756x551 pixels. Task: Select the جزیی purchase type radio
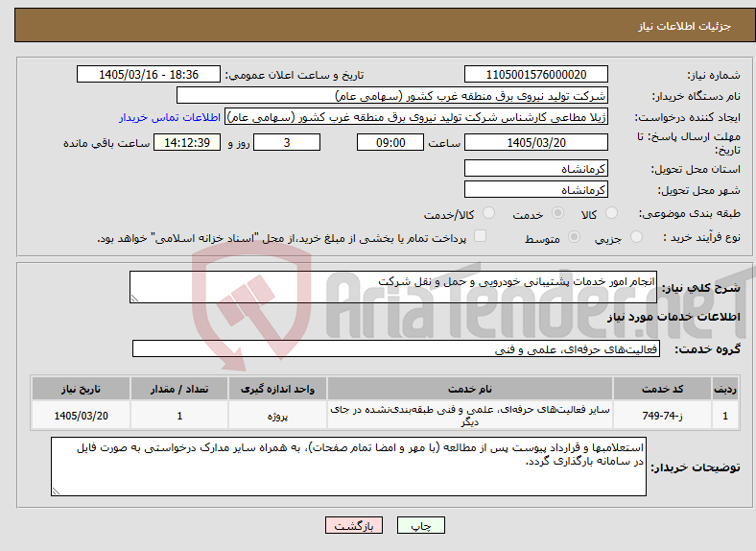(636, 237)
